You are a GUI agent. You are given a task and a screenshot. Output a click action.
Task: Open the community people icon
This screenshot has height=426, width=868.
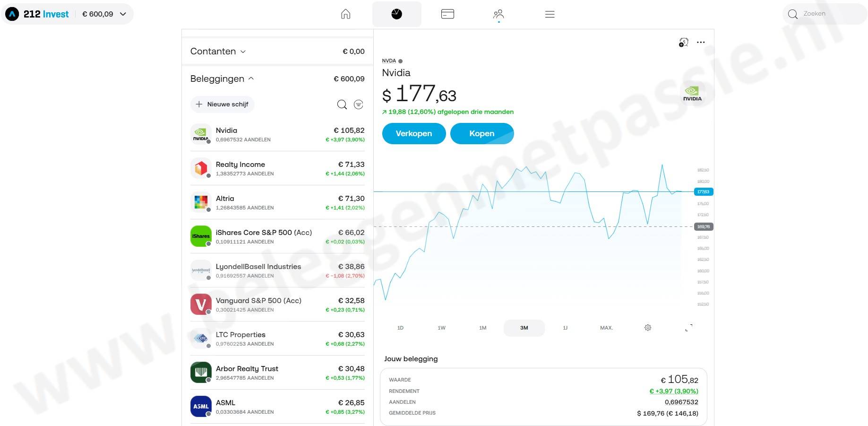(x=498, y=14)
